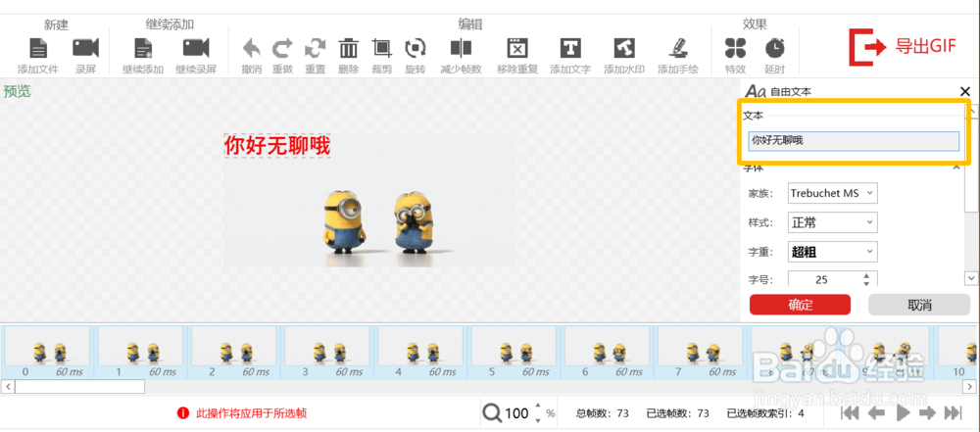Click the zoom magnifier icon
The image size is (980, 432).
click(x=492, y=412)
